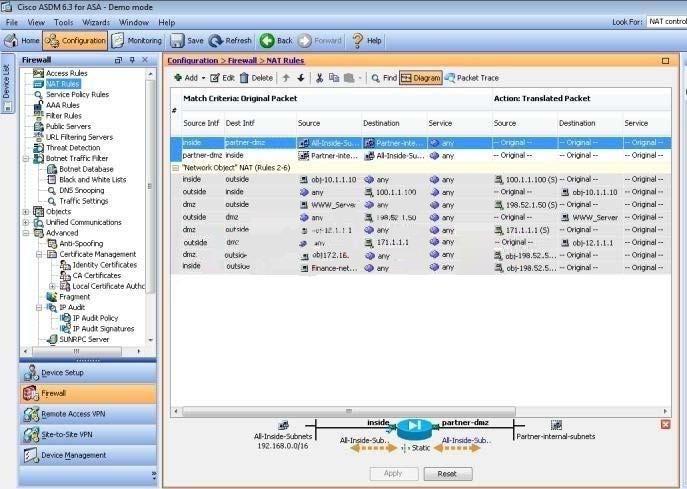687x489 pixels.
Task: Click the Find magnifier button
Action: point(384,78)
